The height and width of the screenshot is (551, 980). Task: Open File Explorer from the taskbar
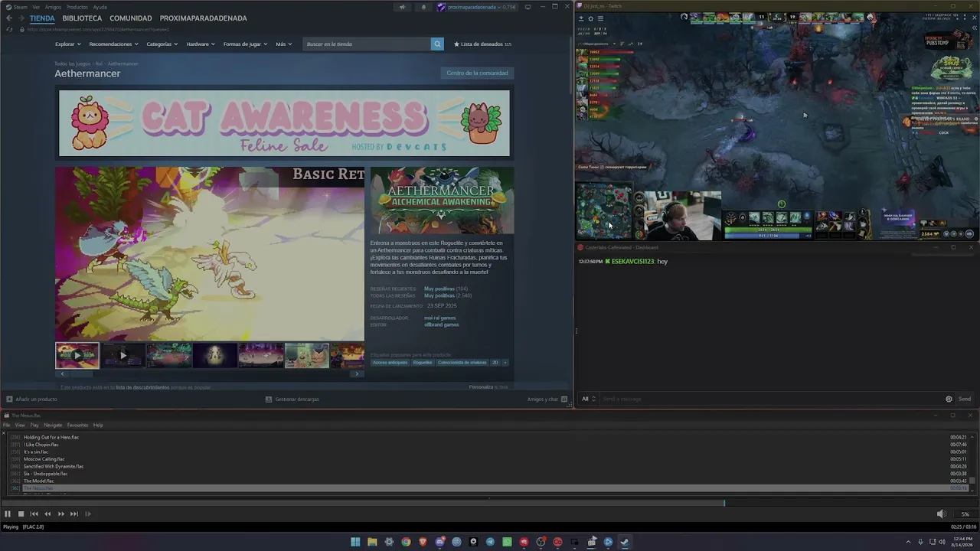[x=372, y=542]
